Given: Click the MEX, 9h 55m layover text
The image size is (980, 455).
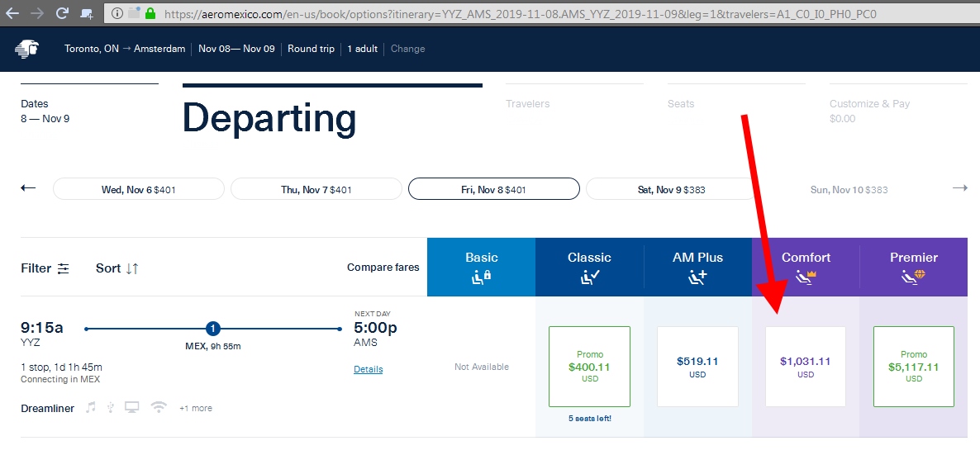Looking at the screenshot, I should 213,346.
